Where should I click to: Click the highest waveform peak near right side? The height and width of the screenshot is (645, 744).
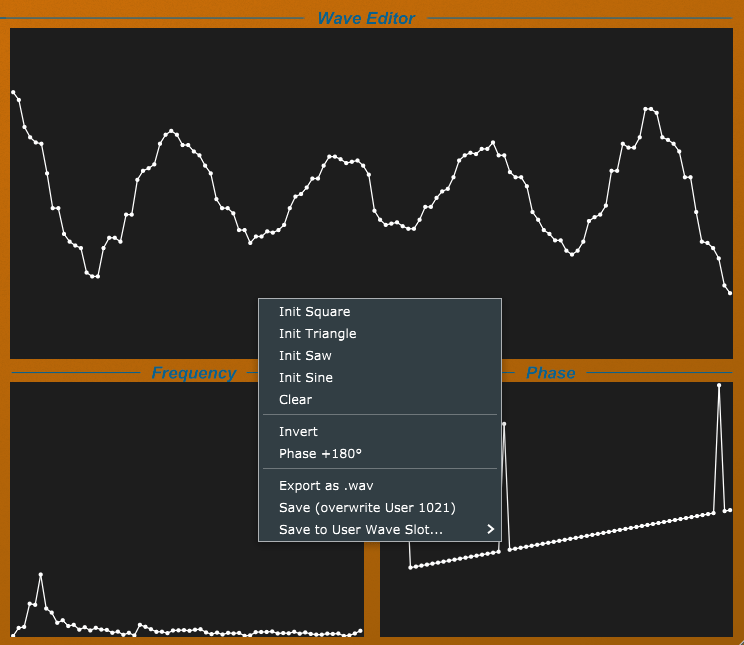click(x=648, y=109)
